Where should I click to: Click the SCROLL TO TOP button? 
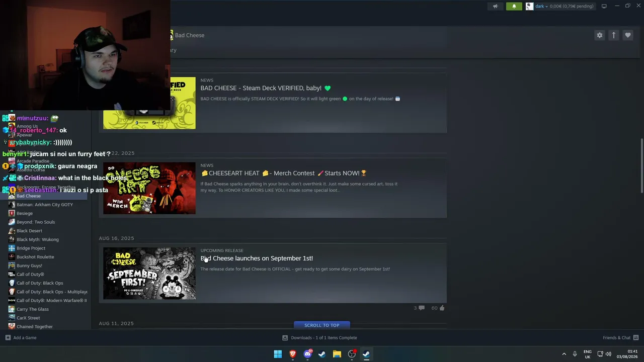point(321,325)
